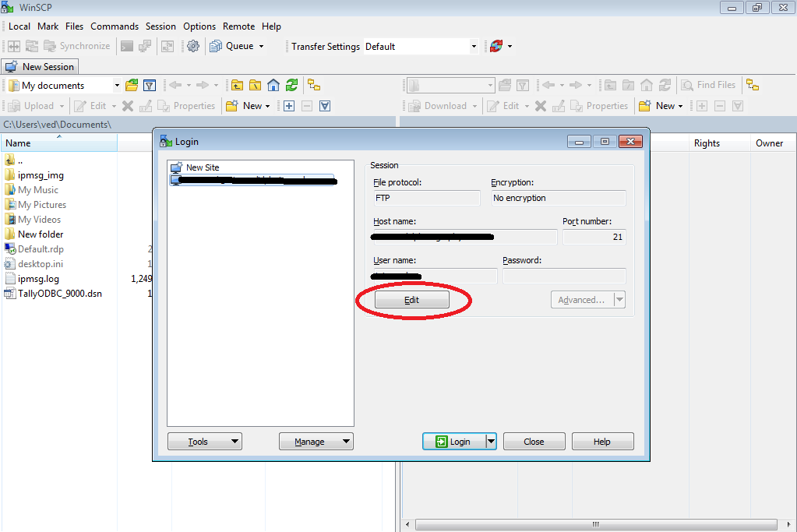Switch to the New Session tab
The height and width of the screenshot is (532, 797).
(41, 66)
